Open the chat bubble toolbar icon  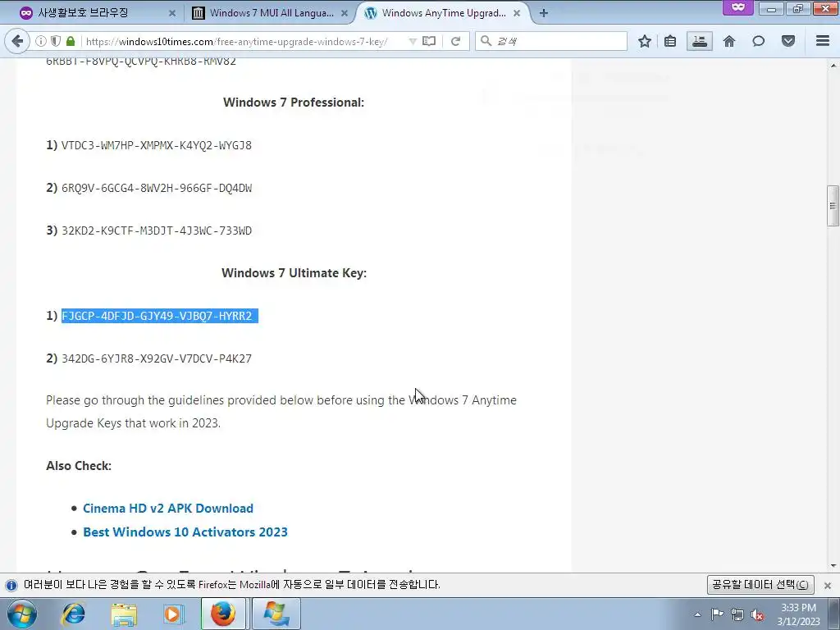[759, 41]
